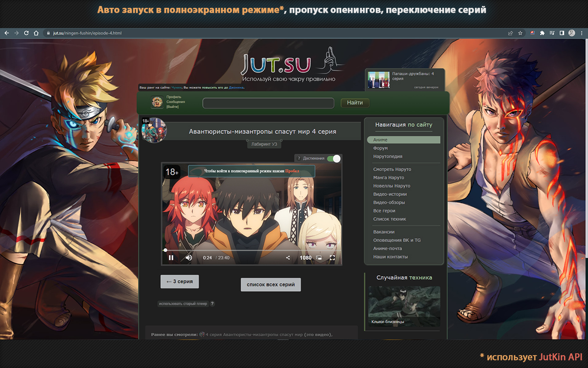Open Наши контакты navigation link
588x368 pixels.
[x=390, y=257]
